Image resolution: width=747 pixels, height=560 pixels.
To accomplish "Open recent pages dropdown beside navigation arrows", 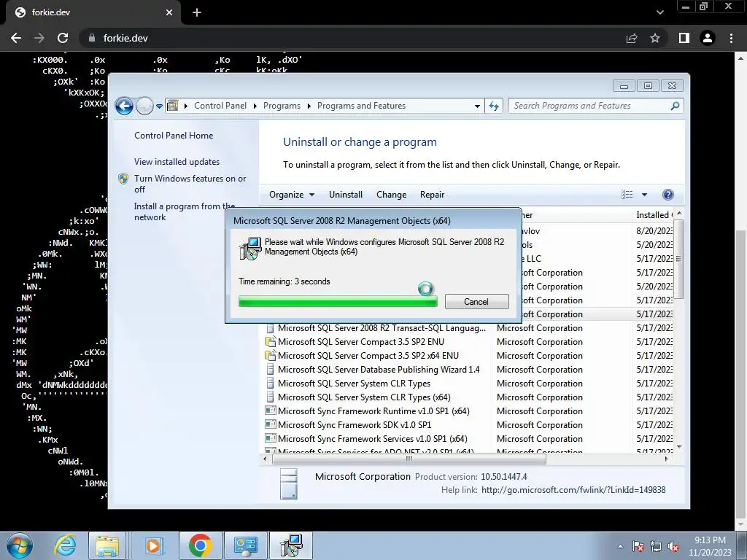I will tap(159, 106).
